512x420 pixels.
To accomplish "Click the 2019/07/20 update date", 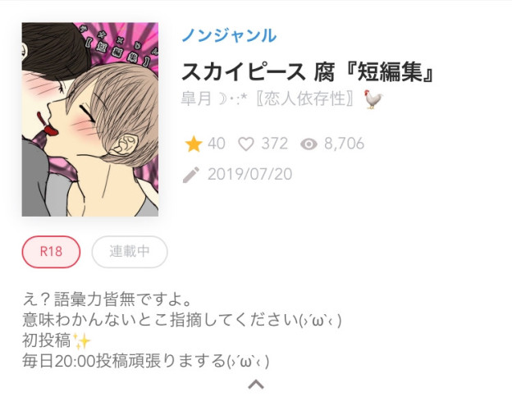I will pos(249,174).
